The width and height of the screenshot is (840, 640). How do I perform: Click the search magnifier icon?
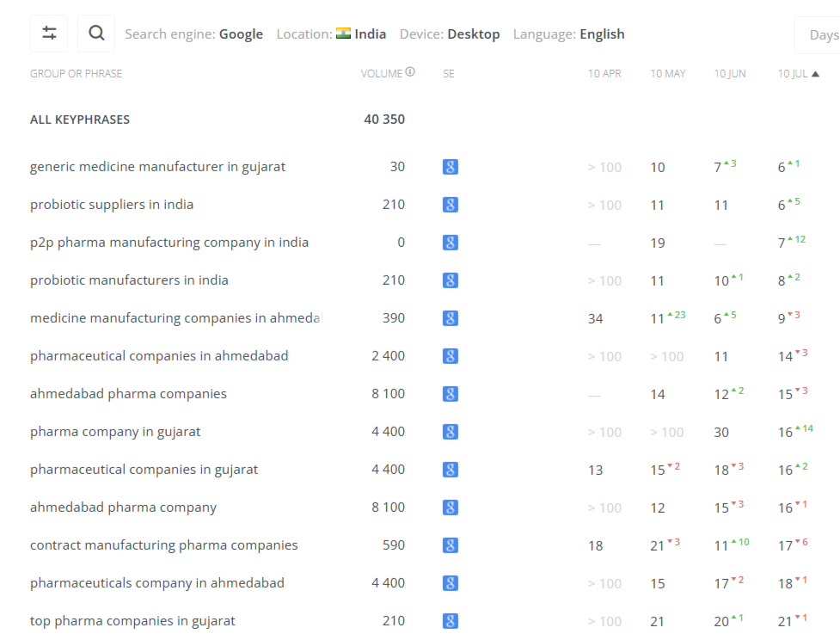[x=96, y=34]
